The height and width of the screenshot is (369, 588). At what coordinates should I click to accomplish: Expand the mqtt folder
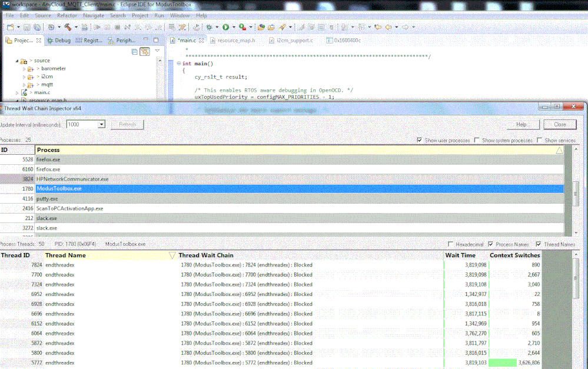pos(24,85)
